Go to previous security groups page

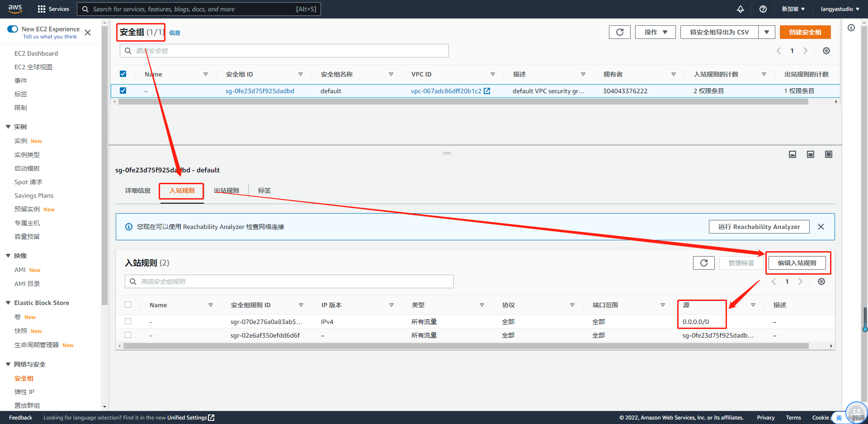point(778,51)
